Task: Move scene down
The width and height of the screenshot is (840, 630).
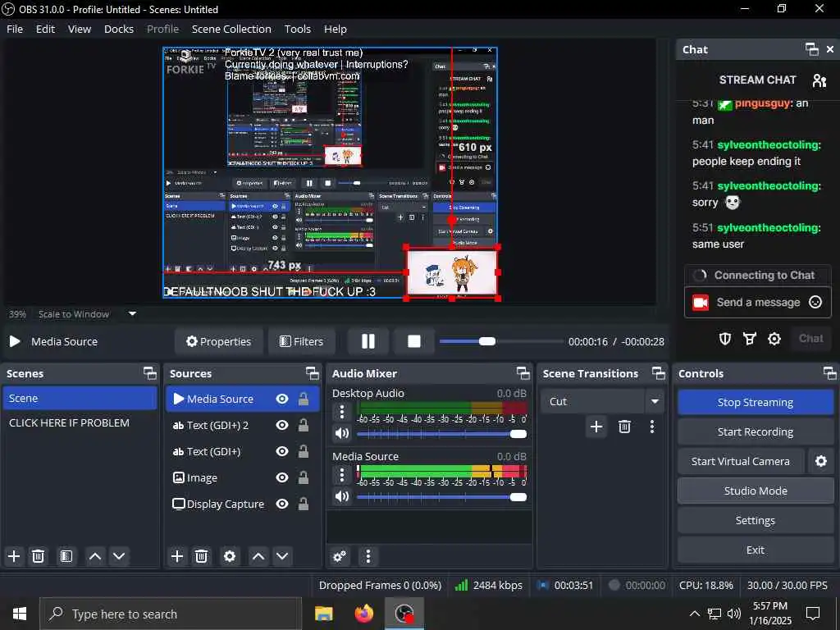Action: pyautogui.click(x=119, y=556)
